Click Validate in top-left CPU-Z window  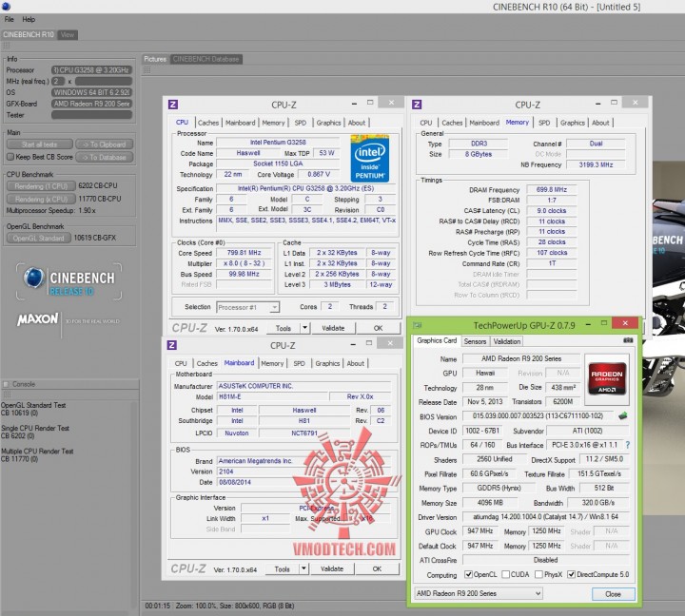[x=333, y=328]
